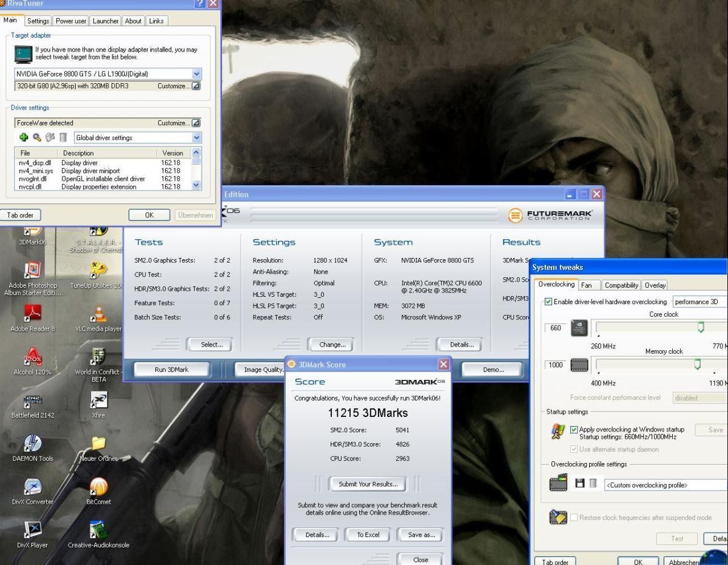Open the TuneUp Utilities desktop icon
Screen dimensions: 728x565
pyautogui.click(x=99, y=269)
